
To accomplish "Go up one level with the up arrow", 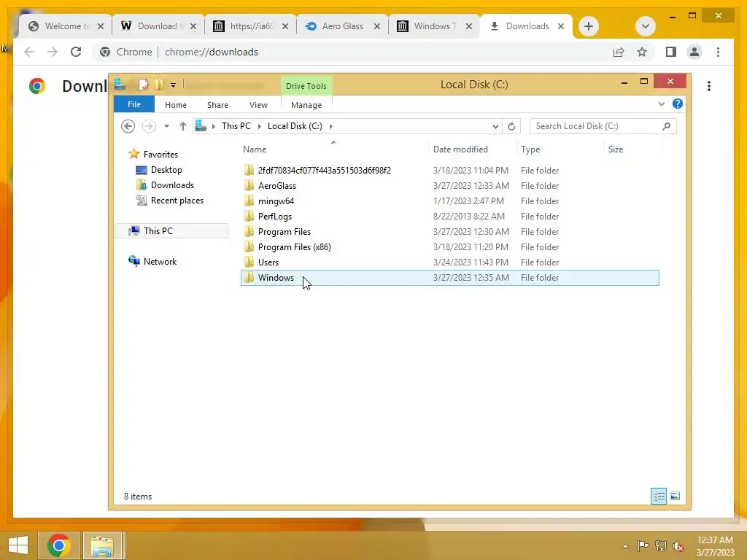I will coord(182,126).
